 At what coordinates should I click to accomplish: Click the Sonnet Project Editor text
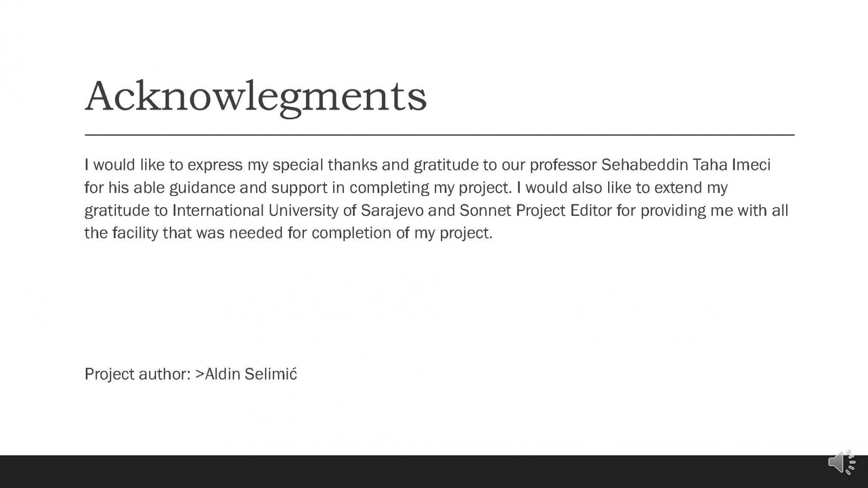[535, 210]
